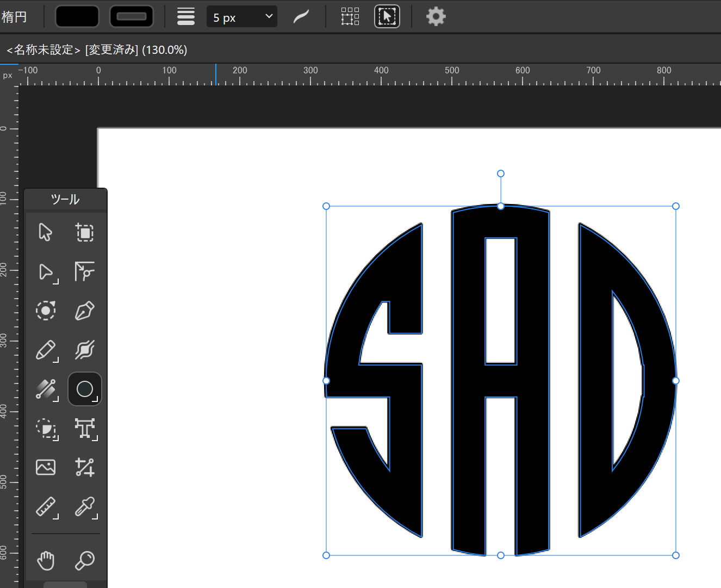Activate the Text tool
Screen dimensions: 721x588
[x=84, y=429]
